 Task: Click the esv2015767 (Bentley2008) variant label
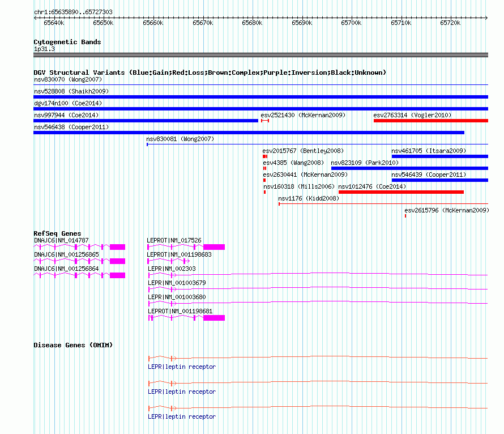(303, 151)
